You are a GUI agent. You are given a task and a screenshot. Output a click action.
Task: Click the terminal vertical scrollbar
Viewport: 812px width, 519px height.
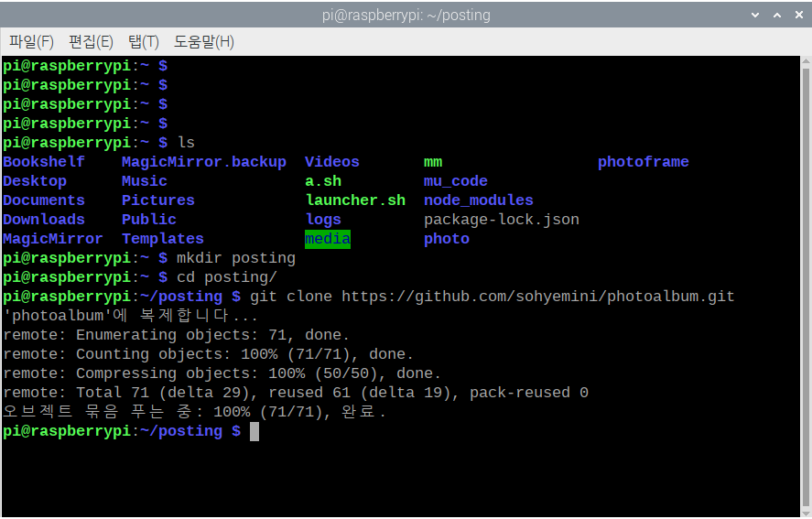[806, 287]
